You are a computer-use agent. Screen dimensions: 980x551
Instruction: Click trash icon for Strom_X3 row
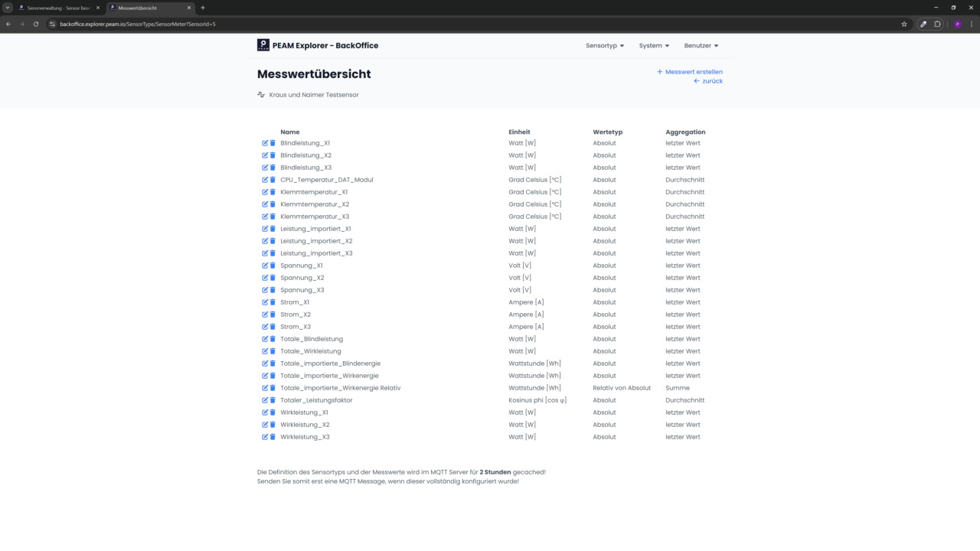click(273, 327)
